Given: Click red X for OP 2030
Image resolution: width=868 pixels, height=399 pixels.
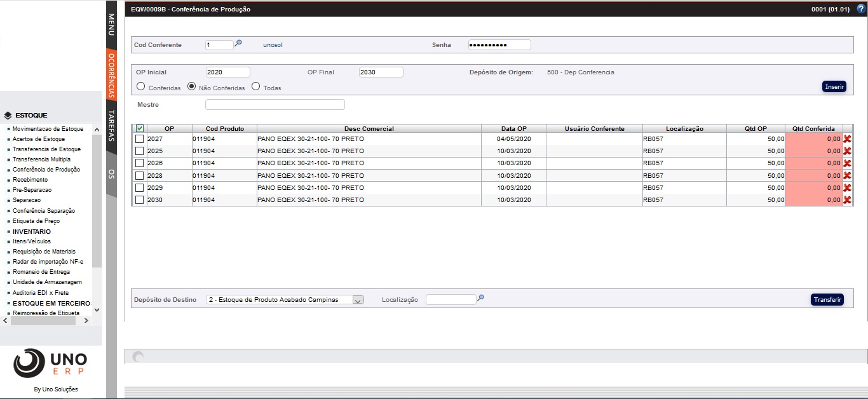Looking at the screenshot, I should [x=847, y=200].
